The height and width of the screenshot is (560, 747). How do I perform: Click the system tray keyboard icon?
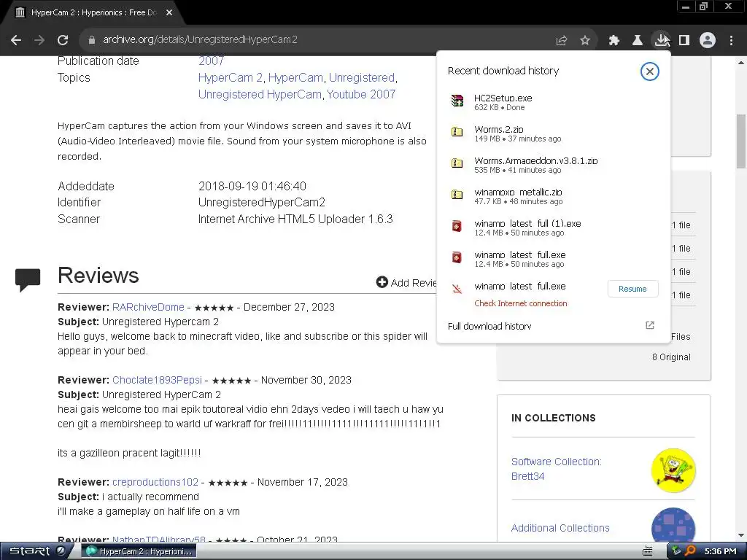648,551
